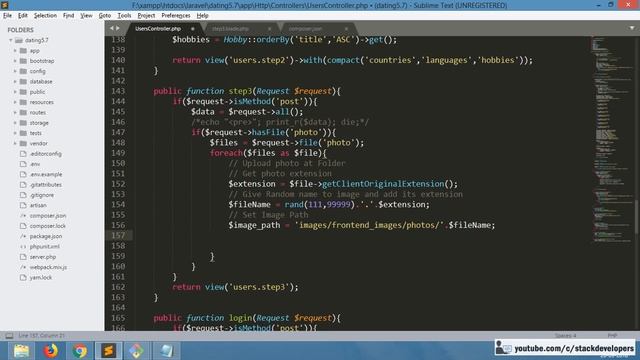
Task: Open Chrome from the taskbar
Action: (x=80, y=351)
